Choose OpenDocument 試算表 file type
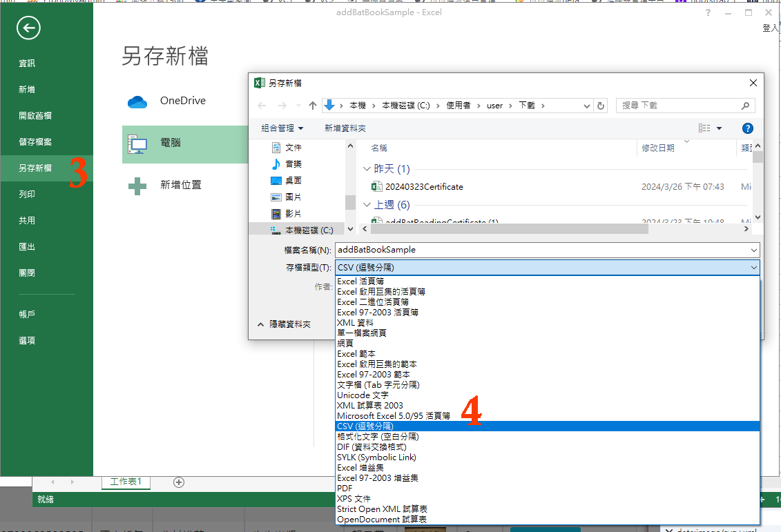781x532 pixels. pyautogui.click(x=548, y=520)
